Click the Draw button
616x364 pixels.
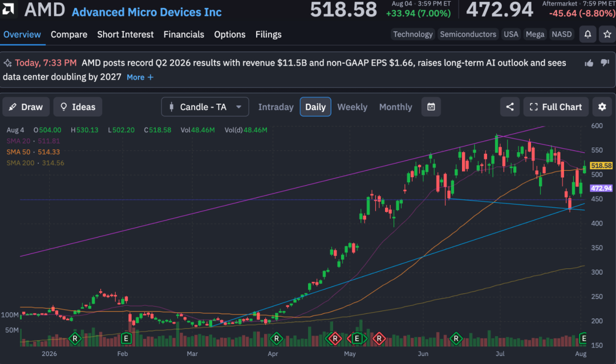tap(26, 107)
